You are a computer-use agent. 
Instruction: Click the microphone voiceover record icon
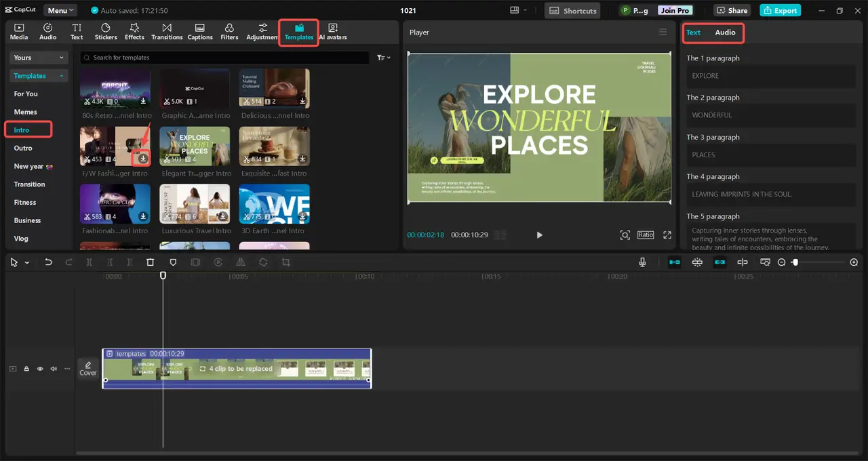coord(642,262)
